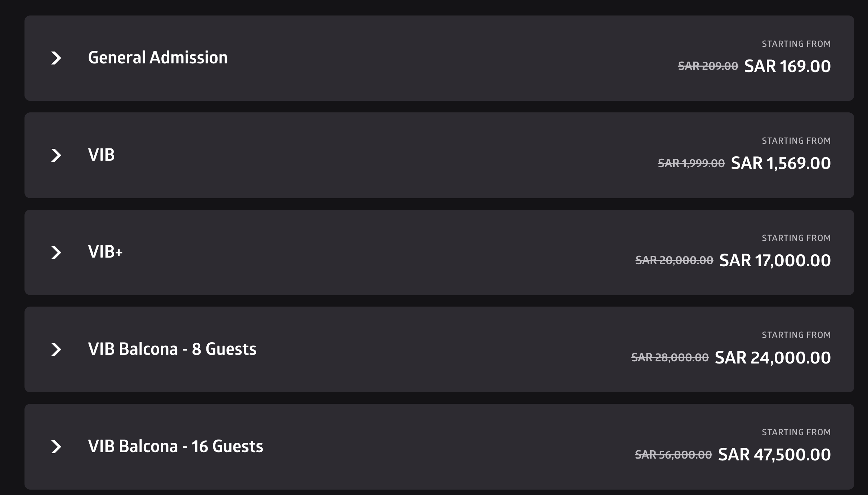Open VIB Balcona - 8 Guests title
Image resolution: width=868 pixels, height=495 pixels.
(172, 349)
